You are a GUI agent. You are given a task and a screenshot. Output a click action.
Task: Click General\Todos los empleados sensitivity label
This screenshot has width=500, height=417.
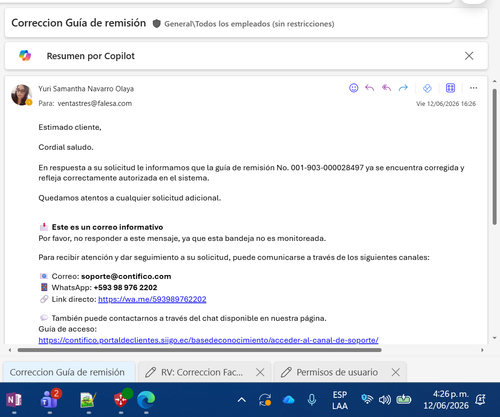(249, 24)
